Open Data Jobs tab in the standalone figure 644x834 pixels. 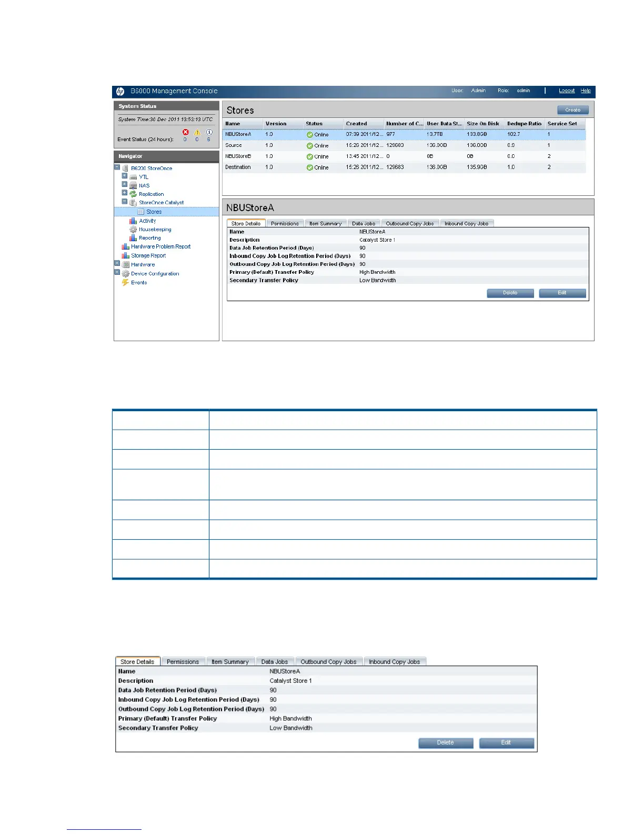coord(275,661)
